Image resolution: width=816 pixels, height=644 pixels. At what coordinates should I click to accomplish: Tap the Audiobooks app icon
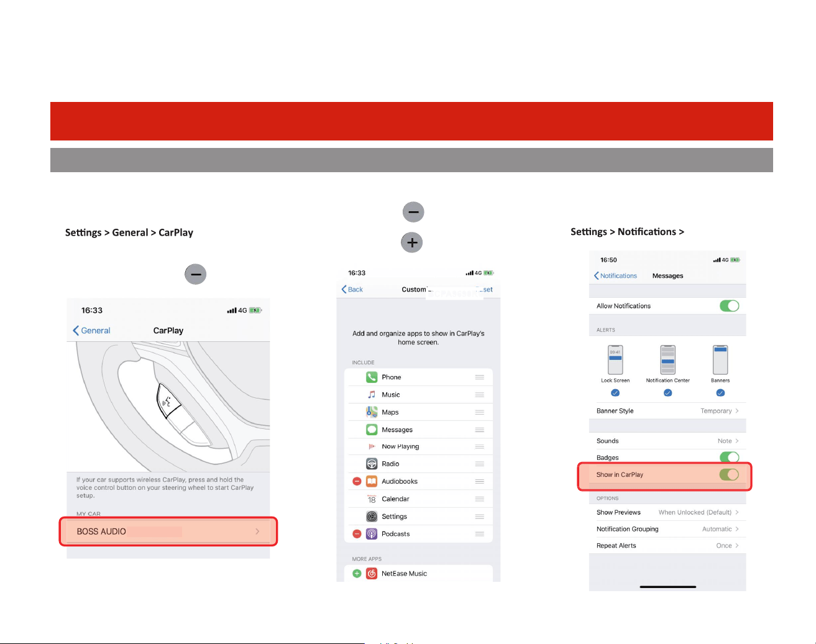coord(372,481)
